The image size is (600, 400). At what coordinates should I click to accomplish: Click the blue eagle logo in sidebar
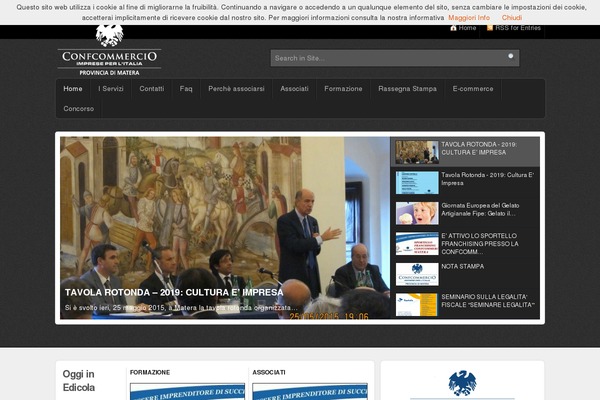coord(462,383)
